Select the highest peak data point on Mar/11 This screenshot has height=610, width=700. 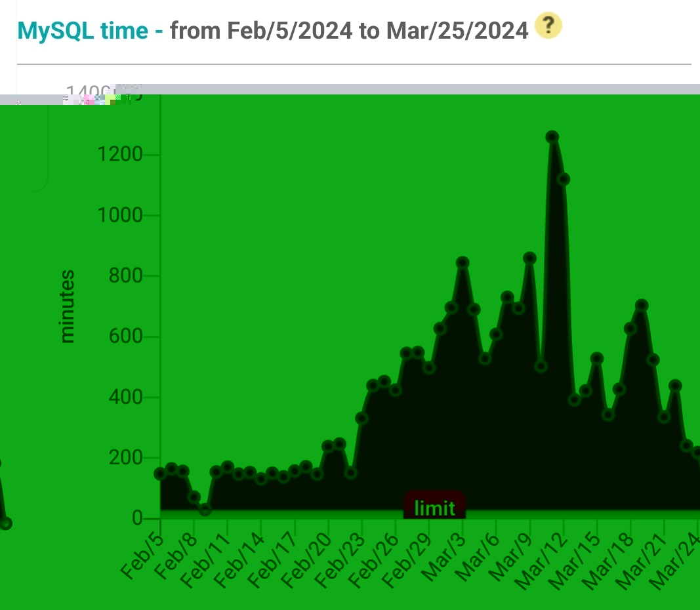[552, 137]
